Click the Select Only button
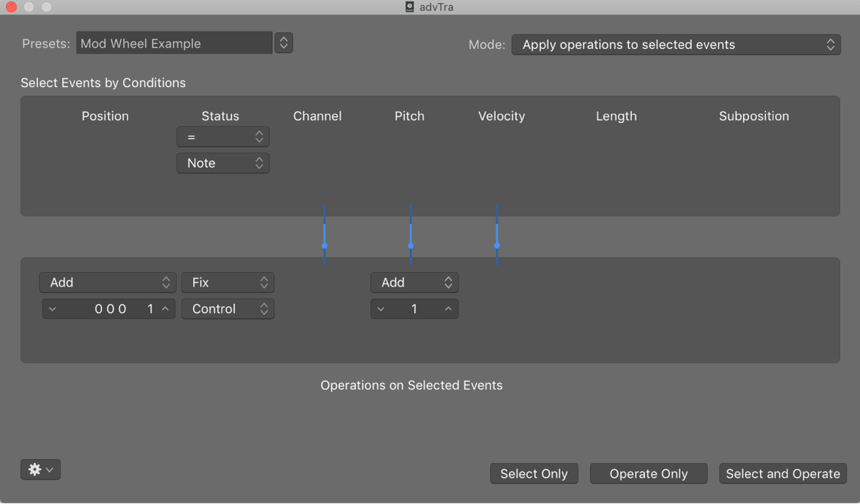The image size is (860, 504). tap(534, 474)
